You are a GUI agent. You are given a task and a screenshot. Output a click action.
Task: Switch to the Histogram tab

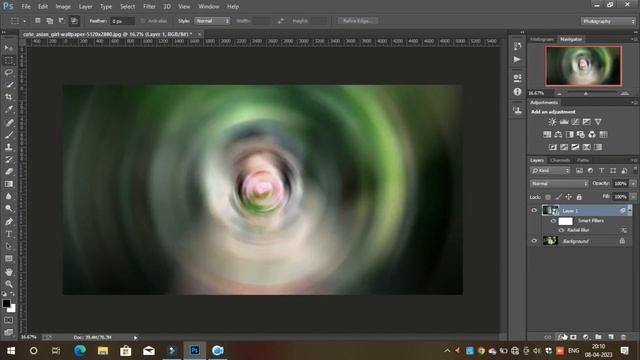[x=542, y=39]
